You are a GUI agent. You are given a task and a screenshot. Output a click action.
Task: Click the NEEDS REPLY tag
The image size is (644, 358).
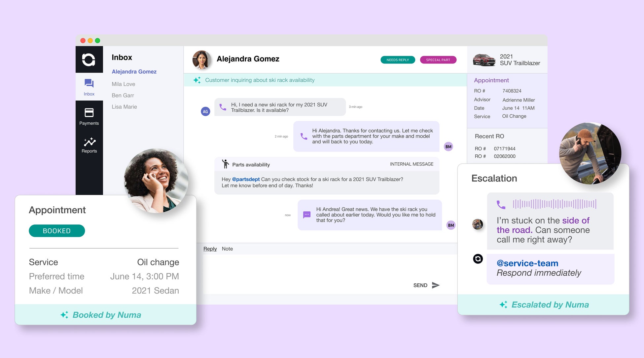click(398, 60)
